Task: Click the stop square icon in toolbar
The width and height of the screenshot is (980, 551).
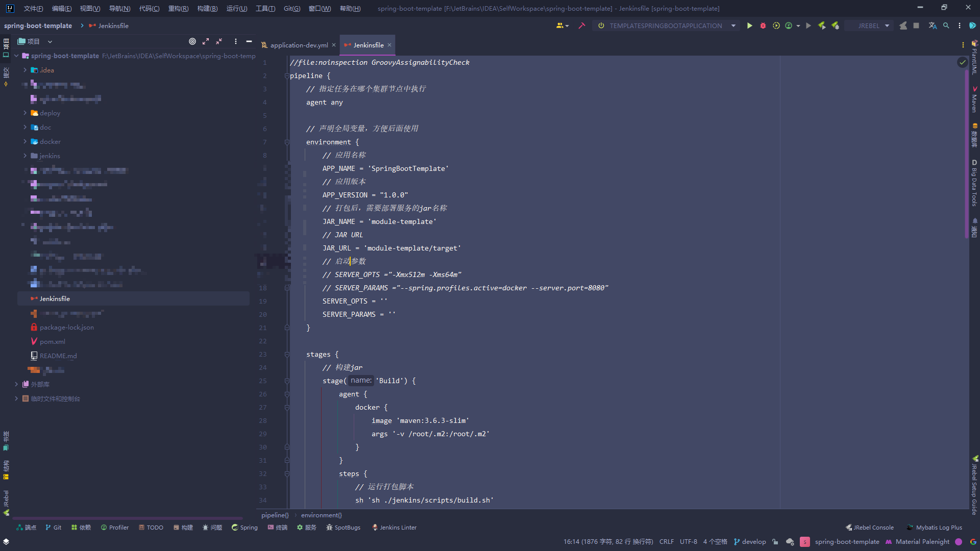Action: pos(916,26)
